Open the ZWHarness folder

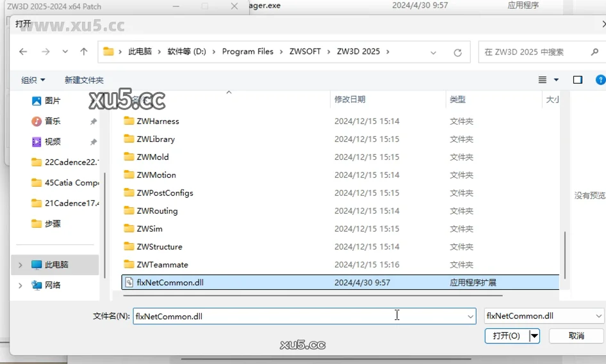tap(158, 121)
